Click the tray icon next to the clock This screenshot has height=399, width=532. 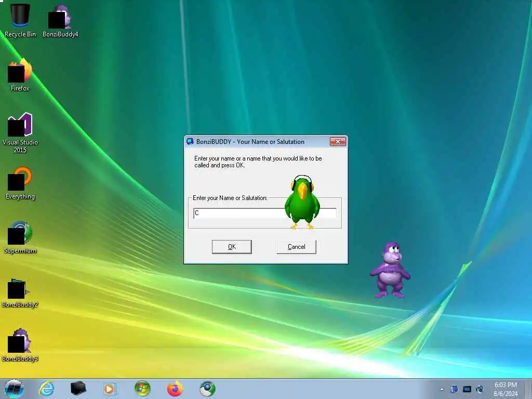480,389
